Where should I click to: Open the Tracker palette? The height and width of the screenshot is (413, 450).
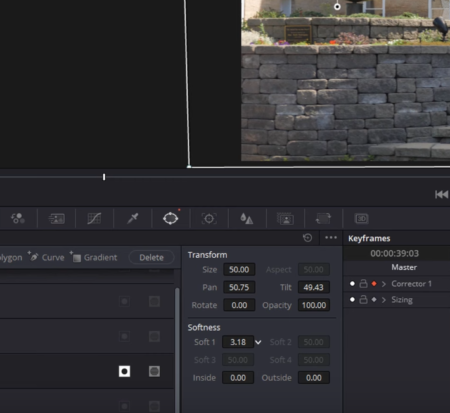click(209, 219)
